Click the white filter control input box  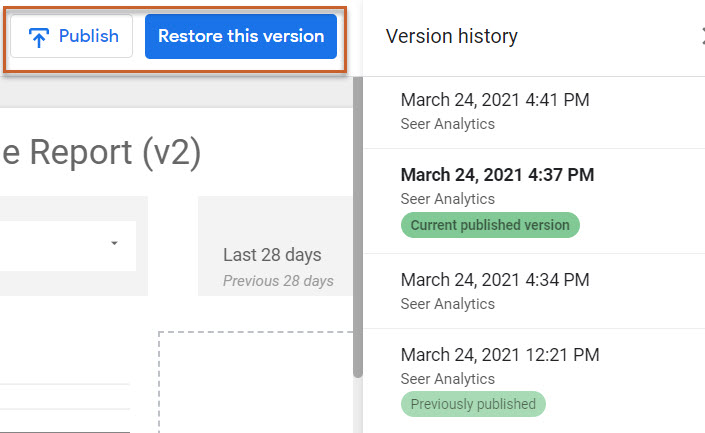point(60,246)
